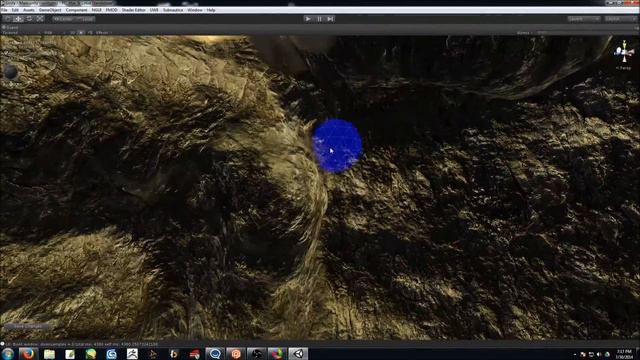This screenshot has height=360, width=640.
Task: Open the Edit menu
Action: tap(15, 10)
